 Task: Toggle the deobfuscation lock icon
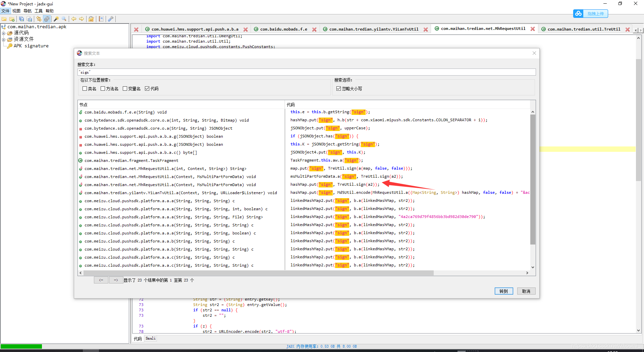91,19
